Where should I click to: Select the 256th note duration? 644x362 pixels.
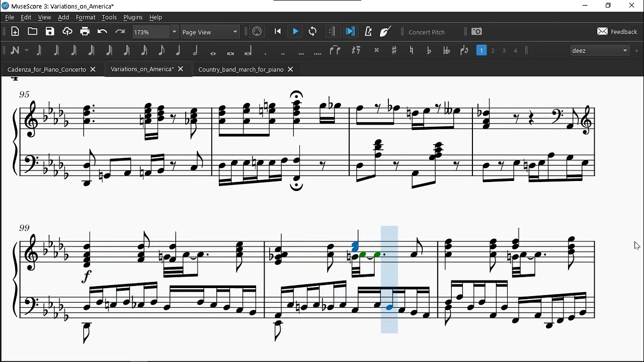tap(74, 50)
